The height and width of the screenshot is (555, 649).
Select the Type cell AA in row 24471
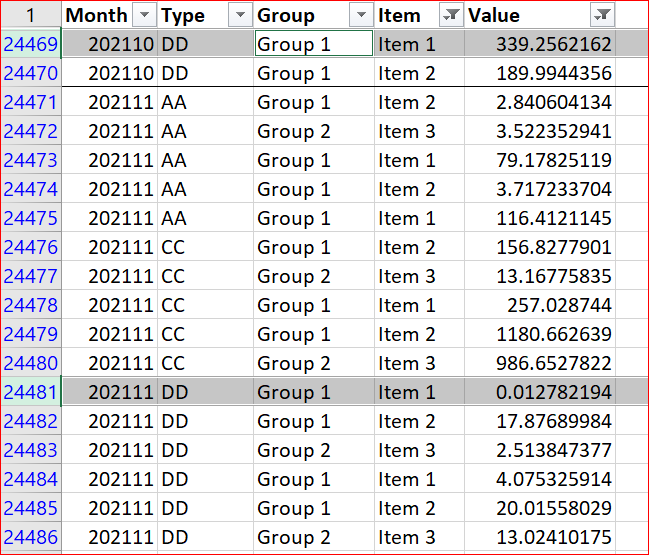click(206, 102)
